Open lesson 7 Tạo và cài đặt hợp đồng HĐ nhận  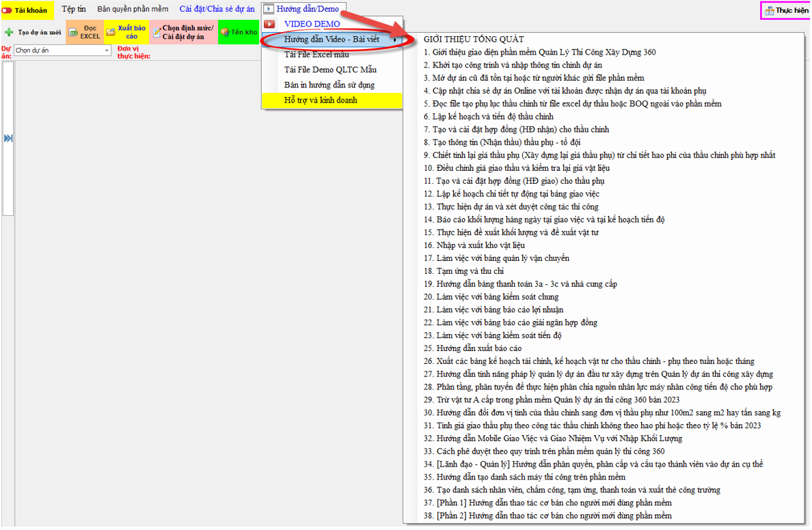(516, 130)
